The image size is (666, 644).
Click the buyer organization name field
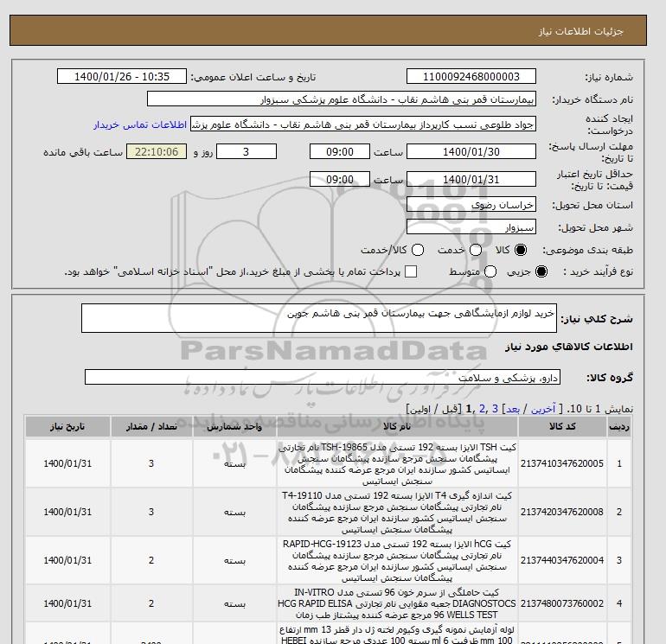tap(342, 99)
